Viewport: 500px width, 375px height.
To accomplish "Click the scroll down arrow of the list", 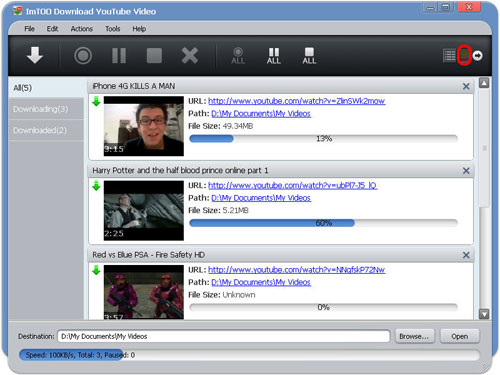I will click(484, 314).
